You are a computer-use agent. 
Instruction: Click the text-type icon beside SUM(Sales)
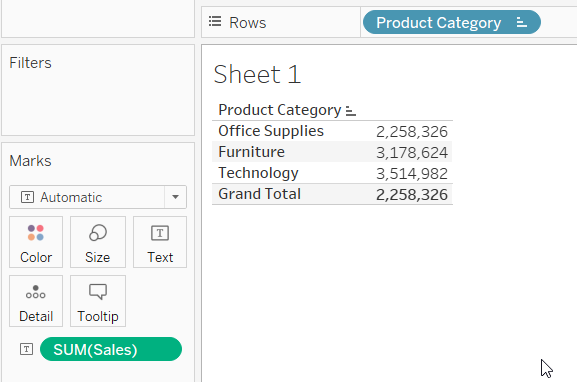point(26,349)
